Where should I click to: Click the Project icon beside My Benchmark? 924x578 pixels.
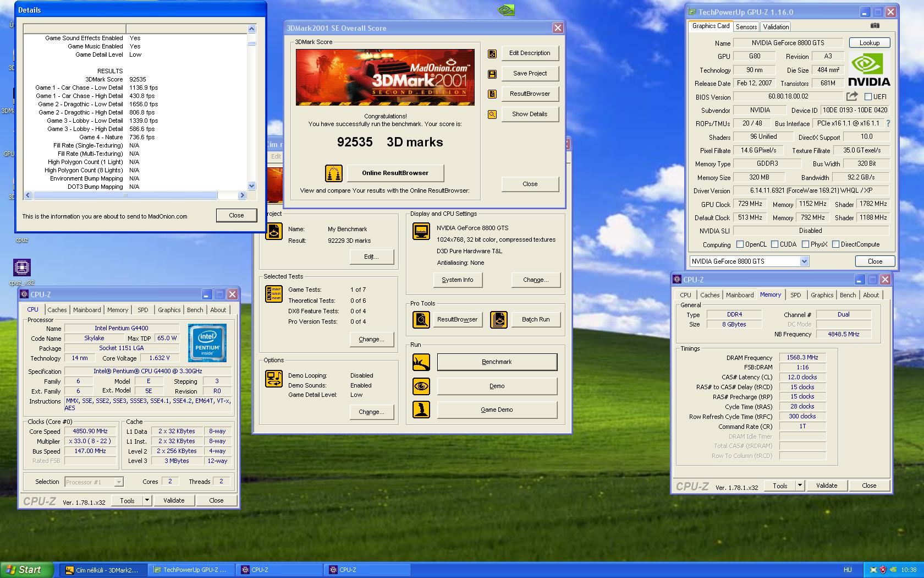point(274,231)
